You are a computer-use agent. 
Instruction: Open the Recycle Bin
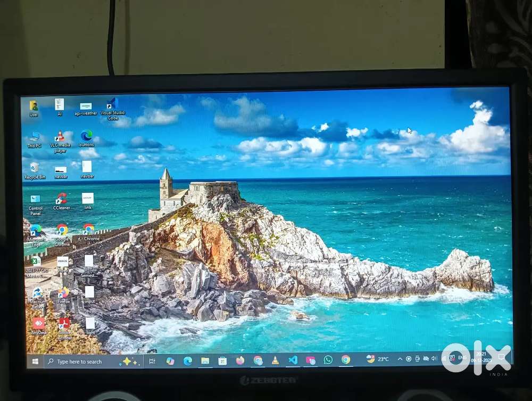(34, 169)
